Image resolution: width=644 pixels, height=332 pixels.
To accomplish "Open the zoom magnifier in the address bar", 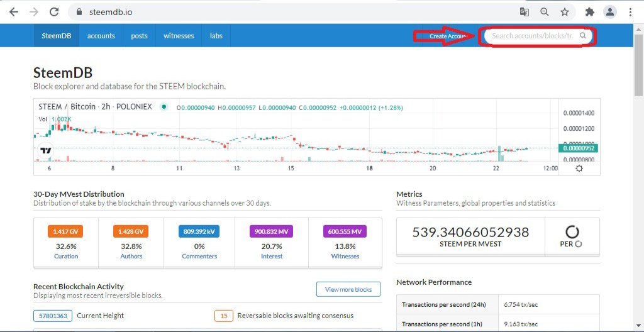I will coord(545,12).
